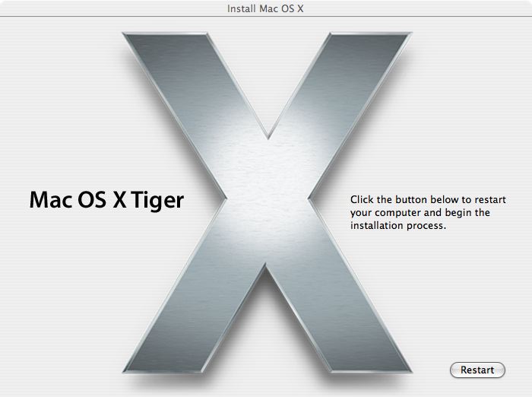This screenshot has width=532, height=397.
Task: Select the 'Mac OS X Tiger' heading text
Action: point(106,200)
